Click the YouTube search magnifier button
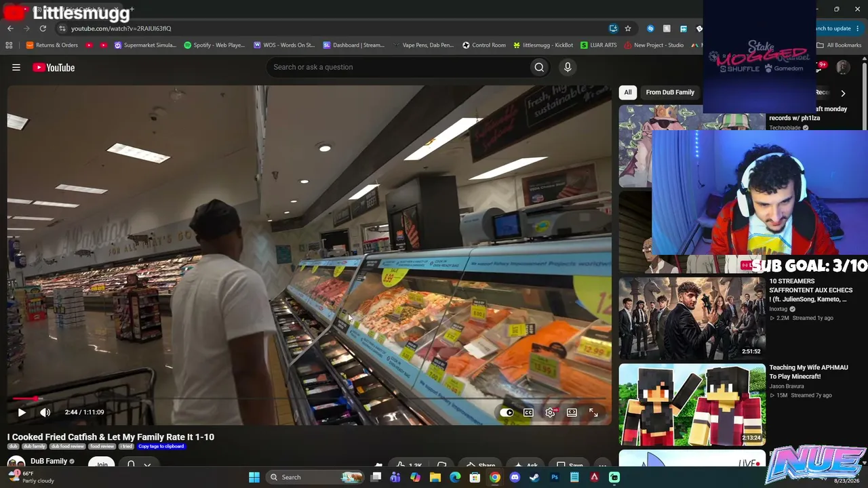This screenshot has height=488, width=868. 539,67
